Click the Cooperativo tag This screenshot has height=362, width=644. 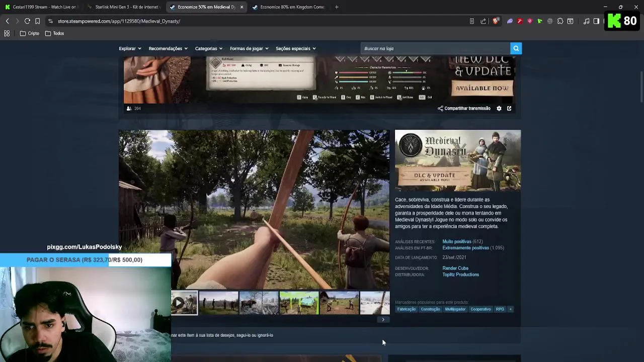[480, 309]
